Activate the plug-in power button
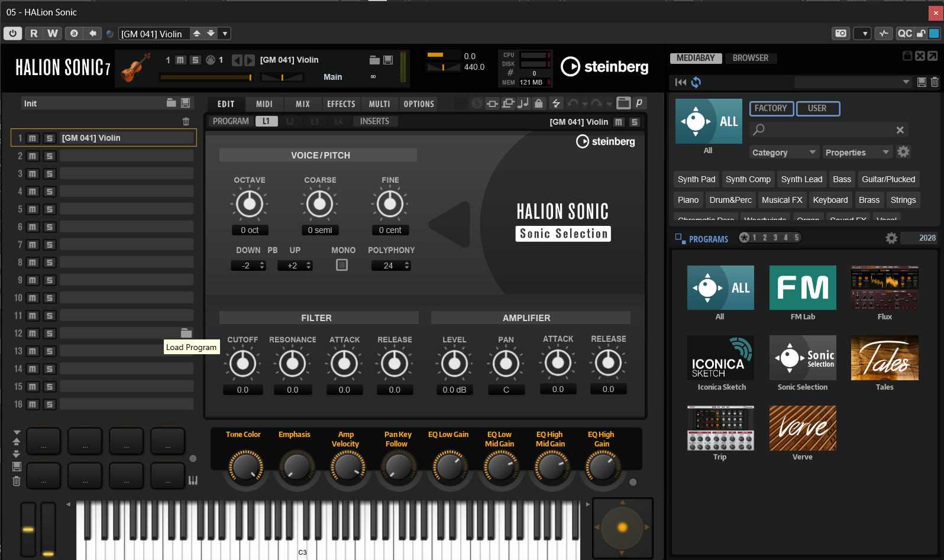944x560 pixels. (x=12, y=34)
